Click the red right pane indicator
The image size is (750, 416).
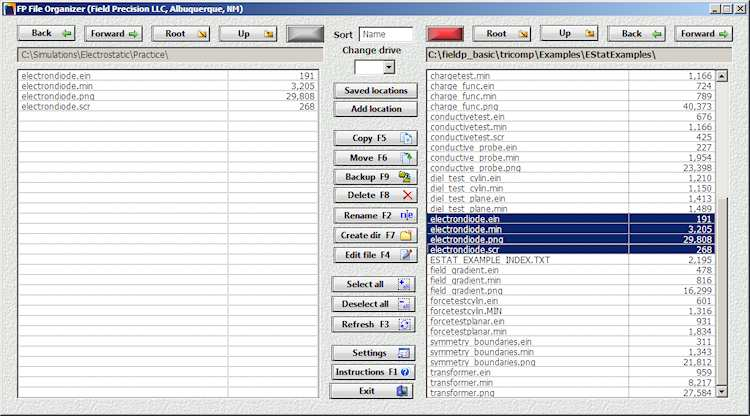point(445,33)
